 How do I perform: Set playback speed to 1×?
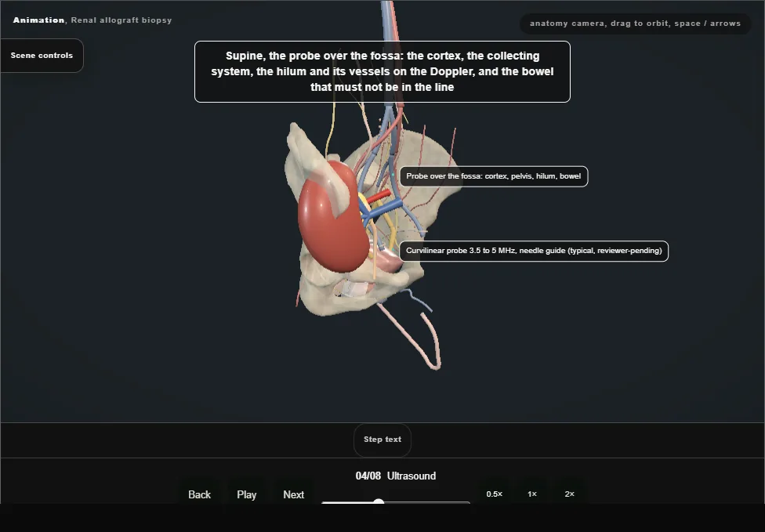click(x=532, y=494)
